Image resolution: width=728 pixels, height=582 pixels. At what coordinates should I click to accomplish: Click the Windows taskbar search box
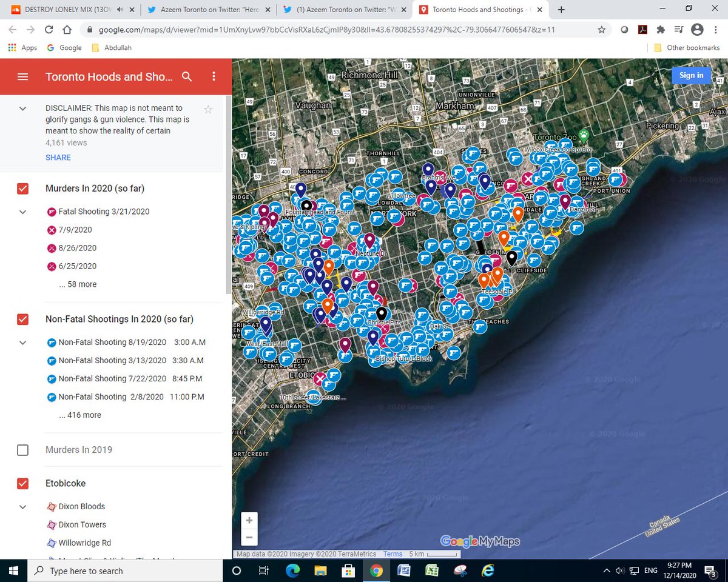[x=125, y=570]
